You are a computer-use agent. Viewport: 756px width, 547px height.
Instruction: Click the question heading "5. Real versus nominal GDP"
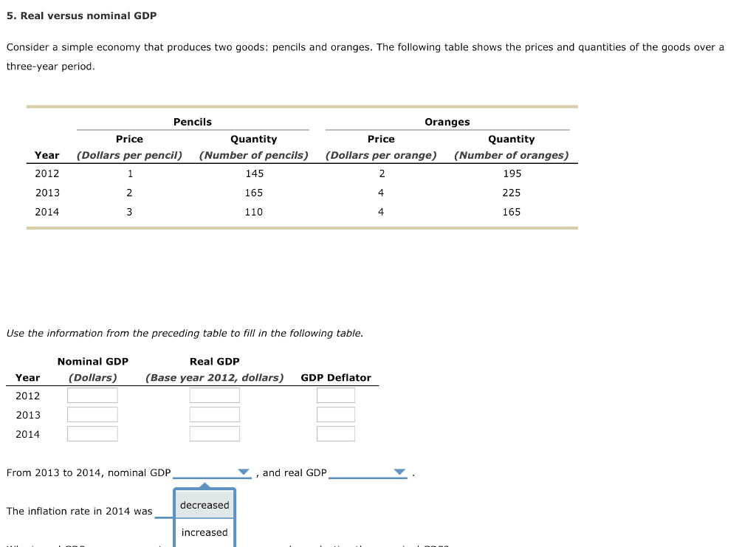tap(81, 15)
